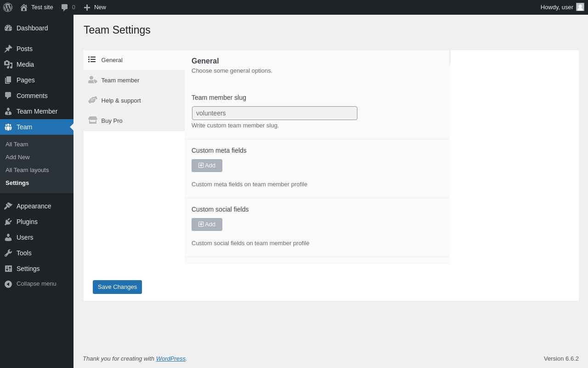Click the WordPress logo icon
The image size is (588, 368).
point(8,7)
